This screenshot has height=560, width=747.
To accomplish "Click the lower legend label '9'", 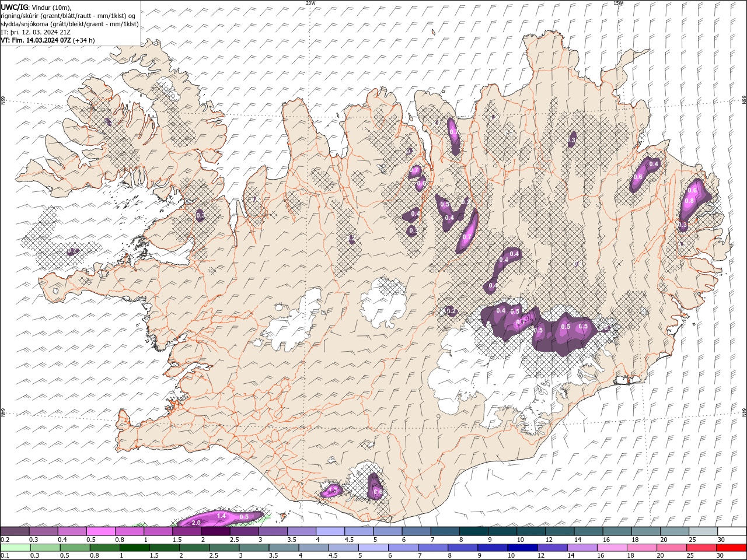I will coord(480,556).
